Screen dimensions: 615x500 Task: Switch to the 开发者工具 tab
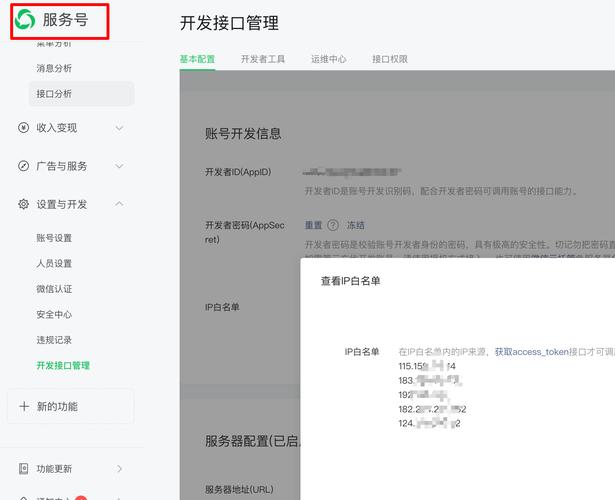(263, 60)
